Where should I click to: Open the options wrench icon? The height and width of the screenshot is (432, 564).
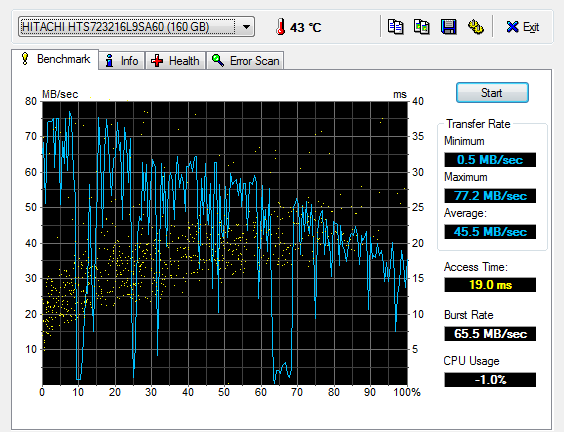[x=476, y=27]
